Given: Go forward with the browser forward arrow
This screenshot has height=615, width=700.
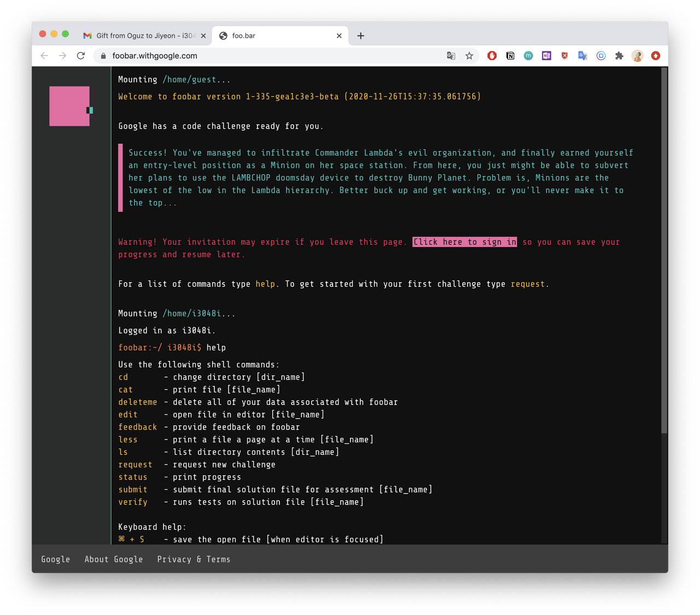Looking at the screenshot, I should tap(62, 56).
